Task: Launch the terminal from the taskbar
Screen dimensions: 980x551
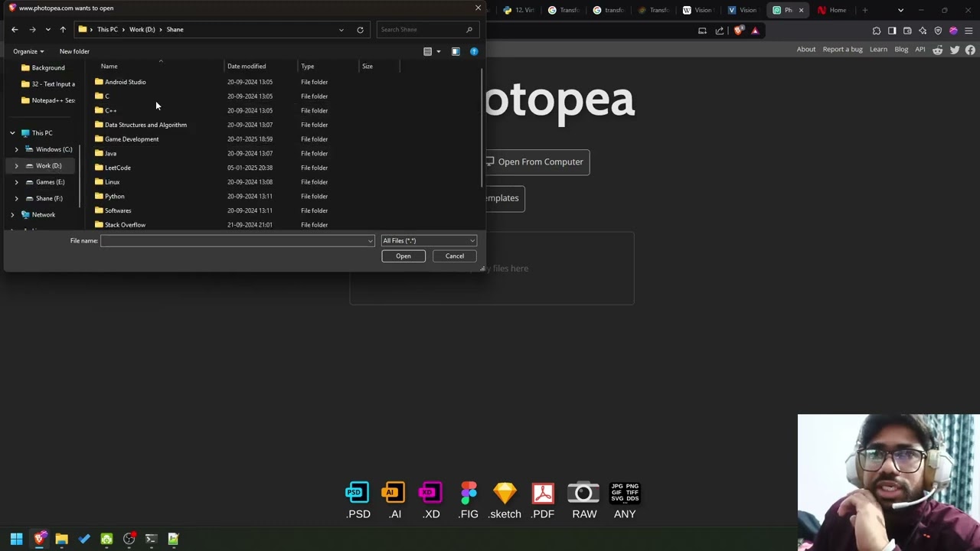Action: coord(151,539)
